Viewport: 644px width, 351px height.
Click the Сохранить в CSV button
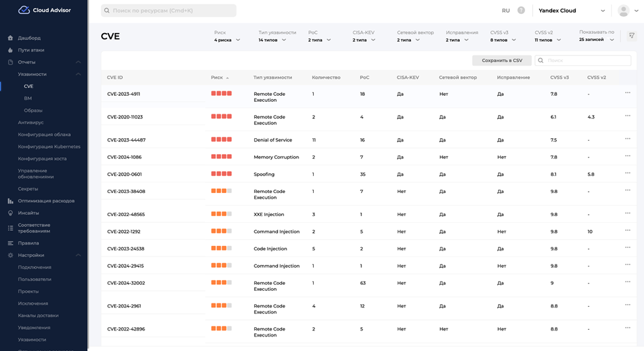click(x=501, y=60)
